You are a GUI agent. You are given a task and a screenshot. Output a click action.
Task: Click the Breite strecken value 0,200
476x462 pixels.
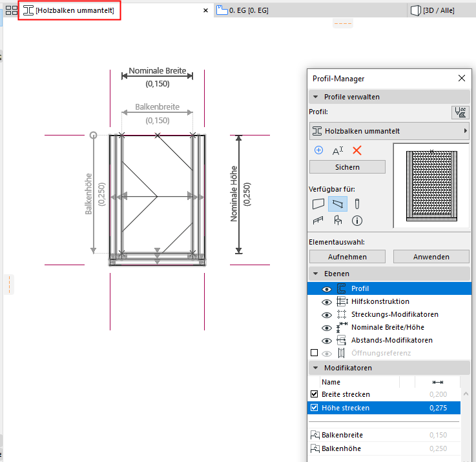[x=438, y=394]
